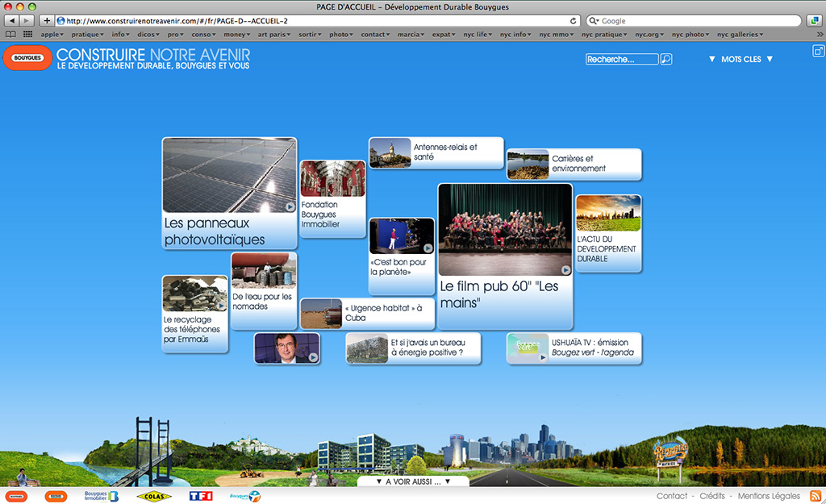Open the sortir bookmarks folder
Screen dimensions: 826x504
click(x=310, y=34)
